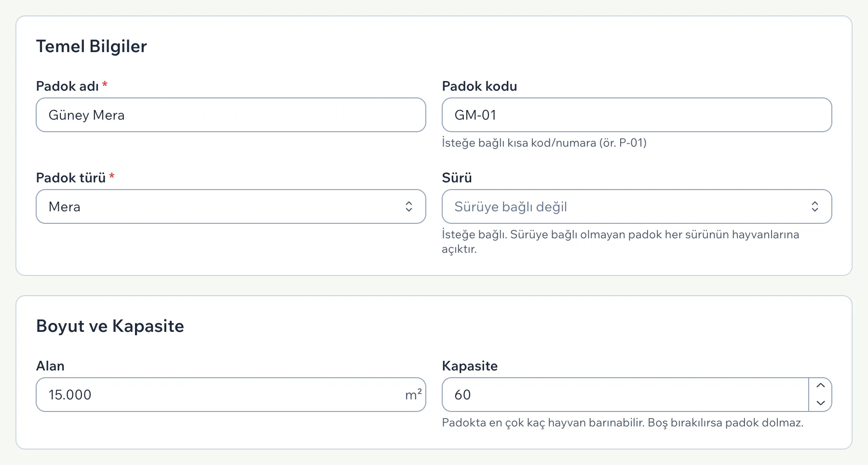Open the Sürü dropdown selector
868x465 pixels.
click(637, 206)
